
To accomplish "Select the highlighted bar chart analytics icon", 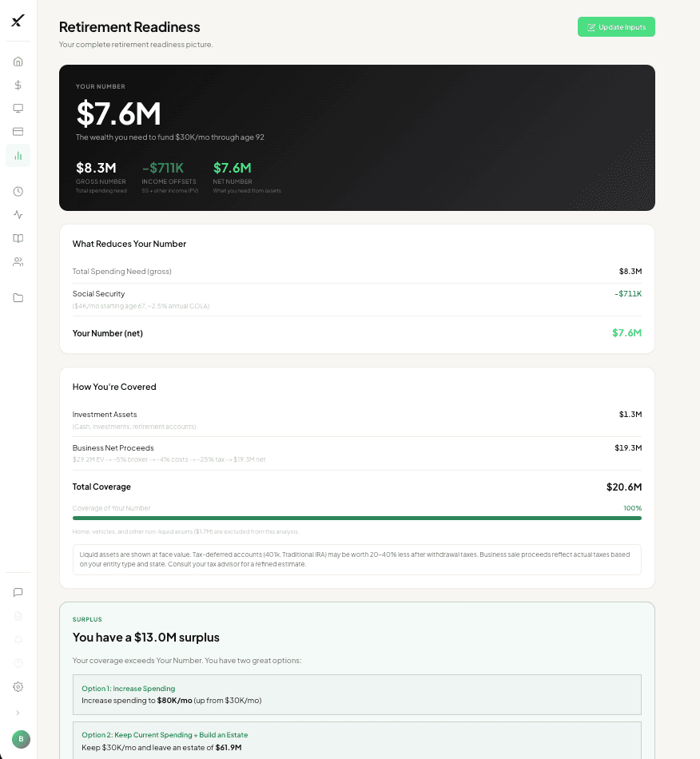I will (x=18, y=155).
